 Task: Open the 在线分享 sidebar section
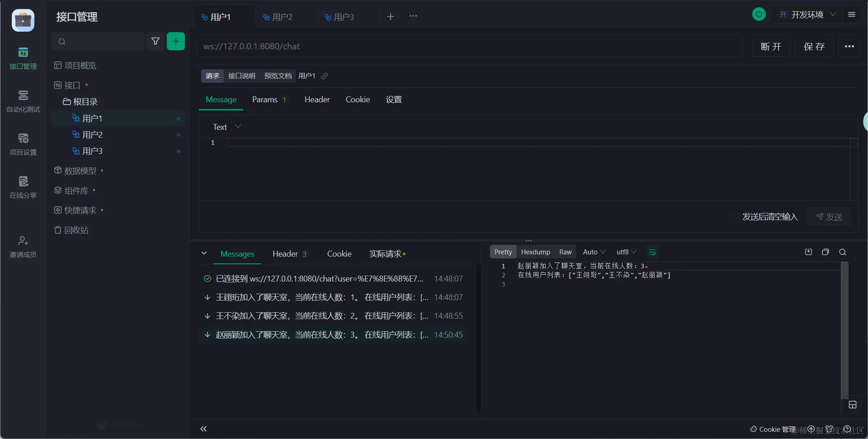[23, 188]
